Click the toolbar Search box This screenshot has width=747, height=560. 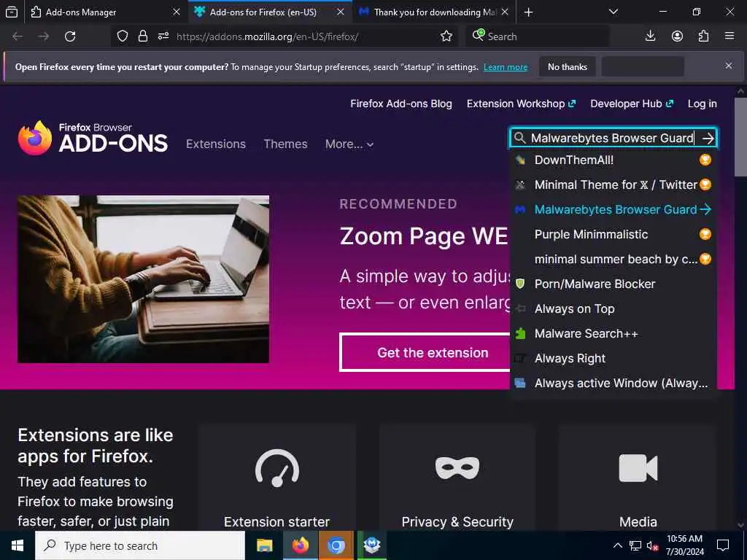coord(538,36)
